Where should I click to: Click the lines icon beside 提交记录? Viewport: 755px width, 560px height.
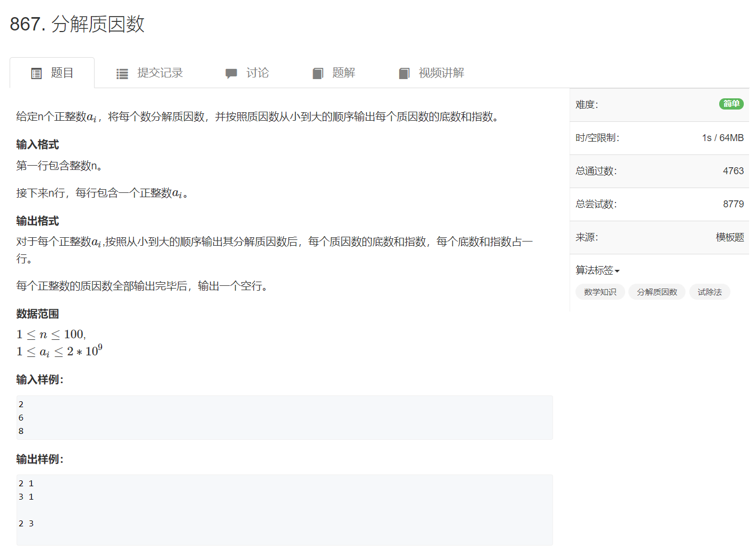122,74
